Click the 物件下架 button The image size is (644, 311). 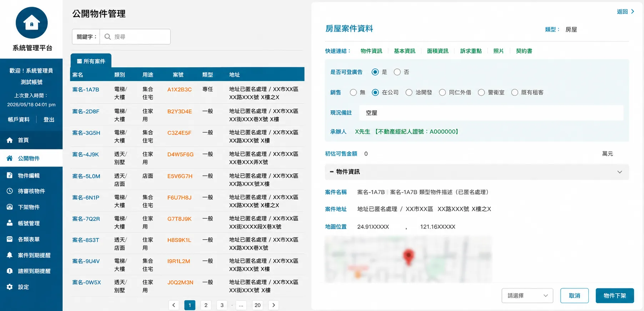tap(615, 296)
